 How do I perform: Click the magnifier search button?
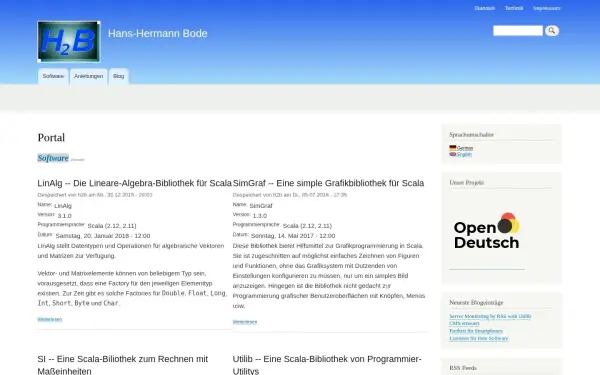(552, 31)
